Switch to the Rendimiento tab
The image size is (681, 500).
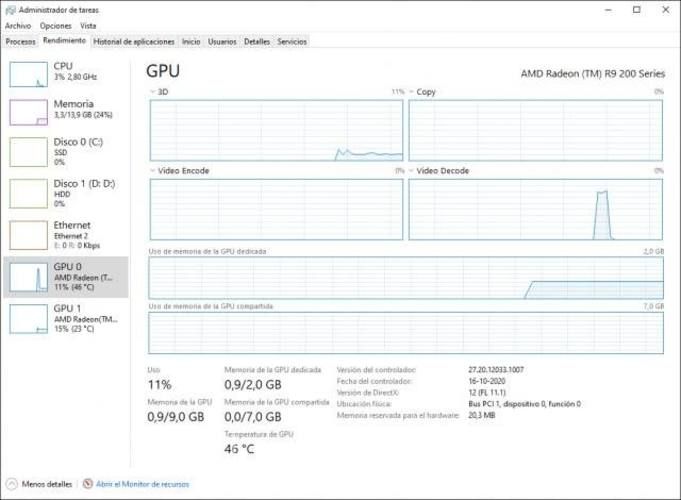64,40
